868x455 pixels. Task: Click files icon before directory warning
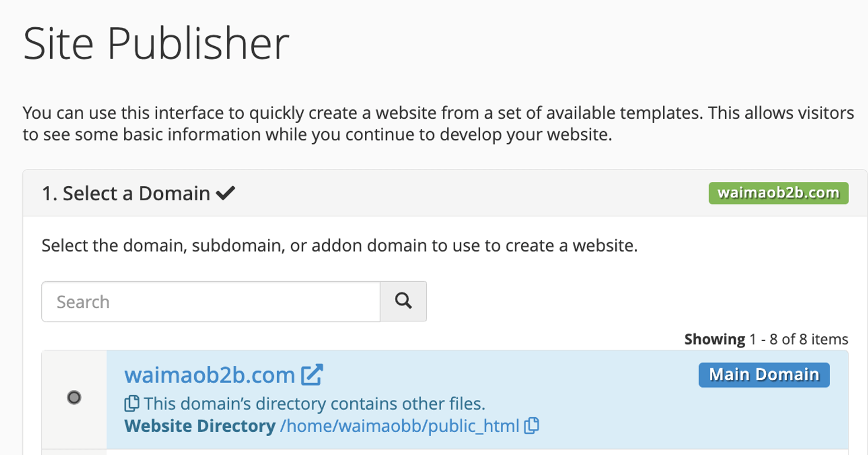132,404
